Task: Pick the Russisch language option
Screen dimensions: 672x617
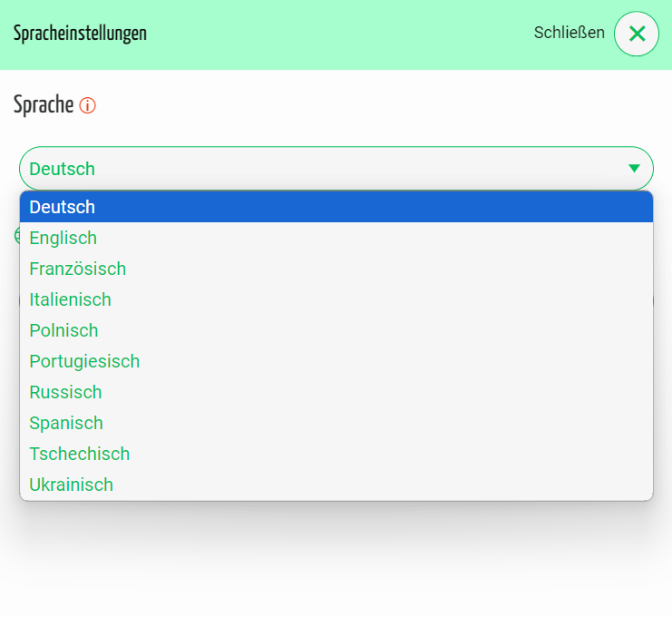Action: click(65, 392)
